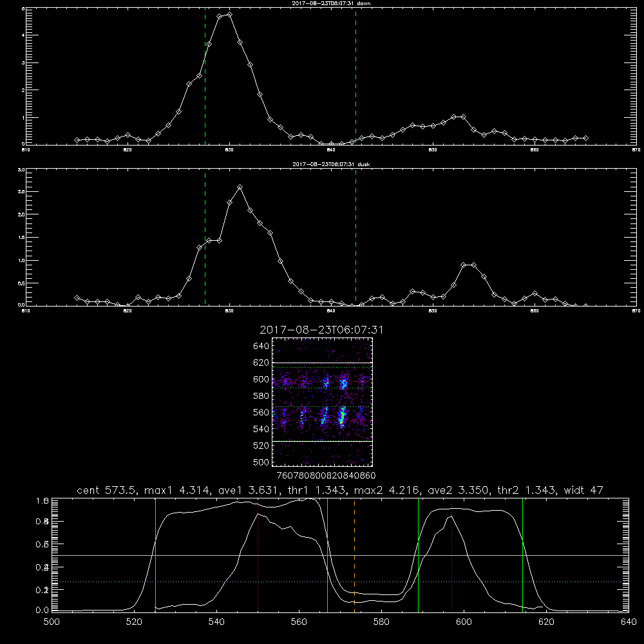The height and width of the screenshot is (644, 644).
Task: Click right green dashed line in dusk plot
Action: [x=355, y=238]
